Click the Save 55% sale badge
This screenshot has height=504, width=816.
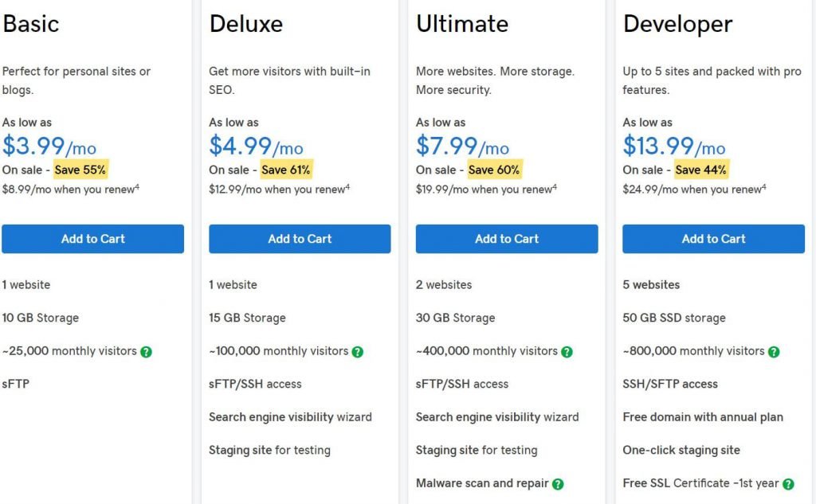[80, 170]
